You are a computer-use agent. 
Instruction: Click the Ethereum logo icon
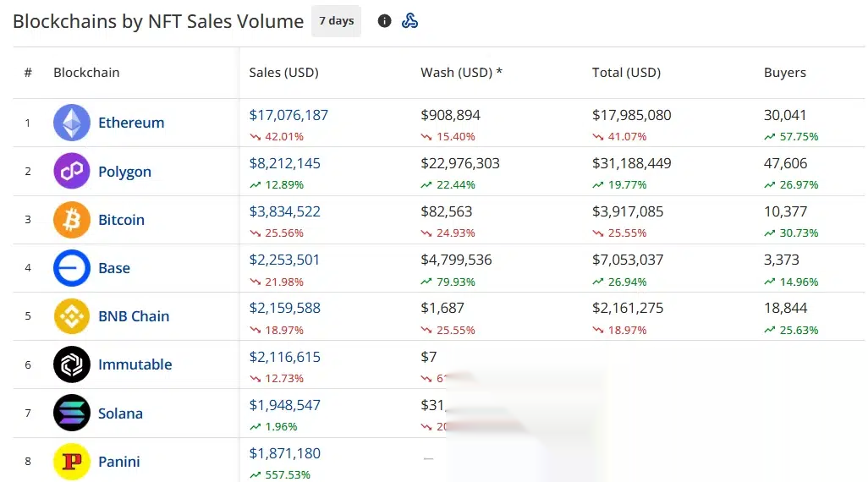[72, 123]
